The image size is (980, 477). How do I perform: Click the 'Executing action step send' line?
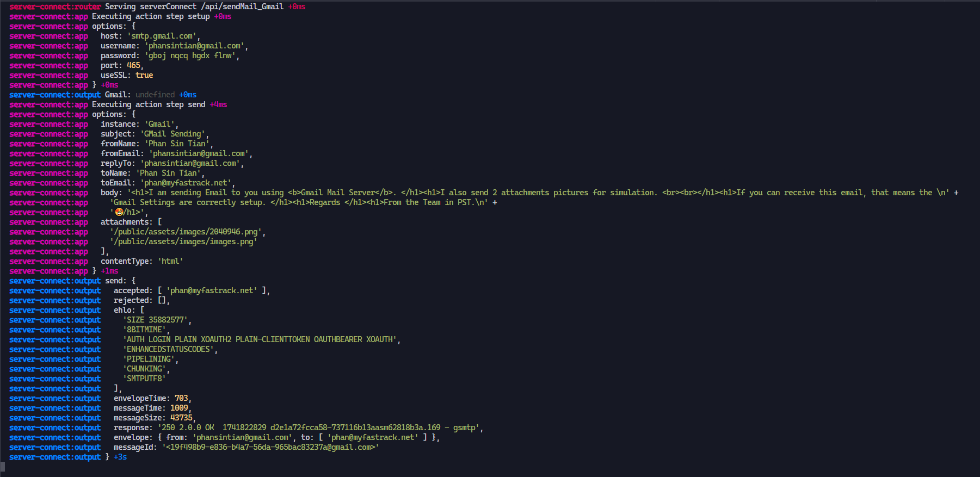(149, 104)
